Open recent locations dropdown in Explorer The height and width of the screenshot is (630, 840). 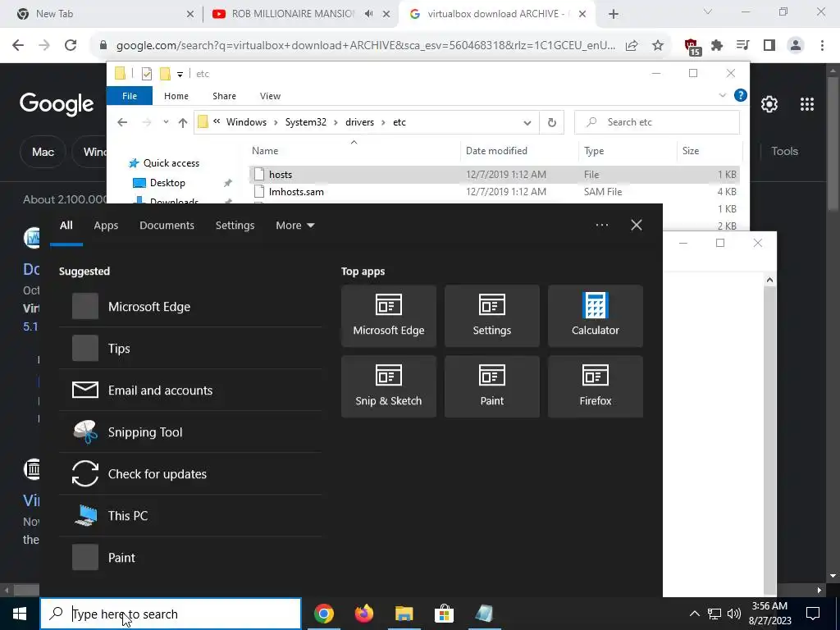(166, 122)
